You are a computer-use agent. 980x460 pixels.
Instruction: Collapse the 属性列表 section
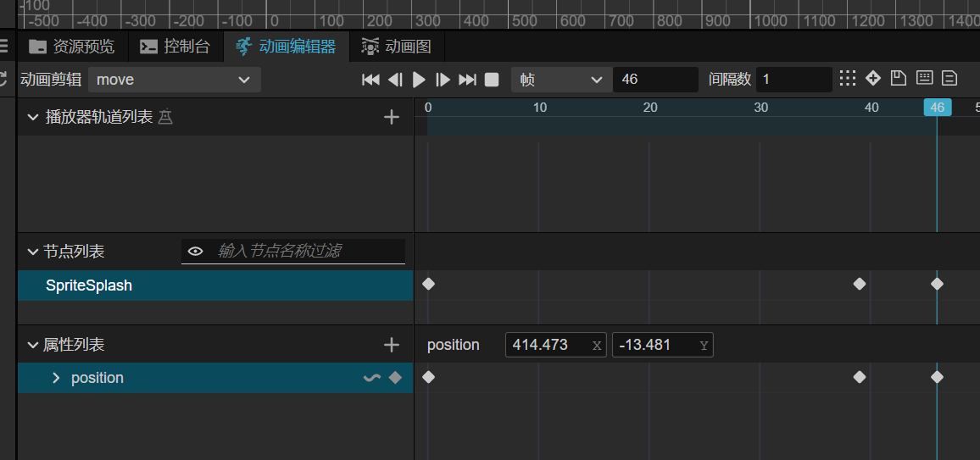tap(32, 345)
